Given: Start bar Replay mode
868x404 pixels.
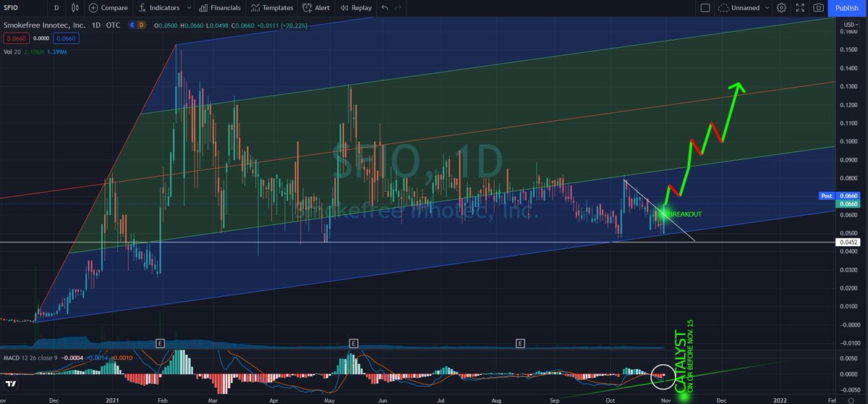Looking at the screenshot, I should tap(356, 8).
